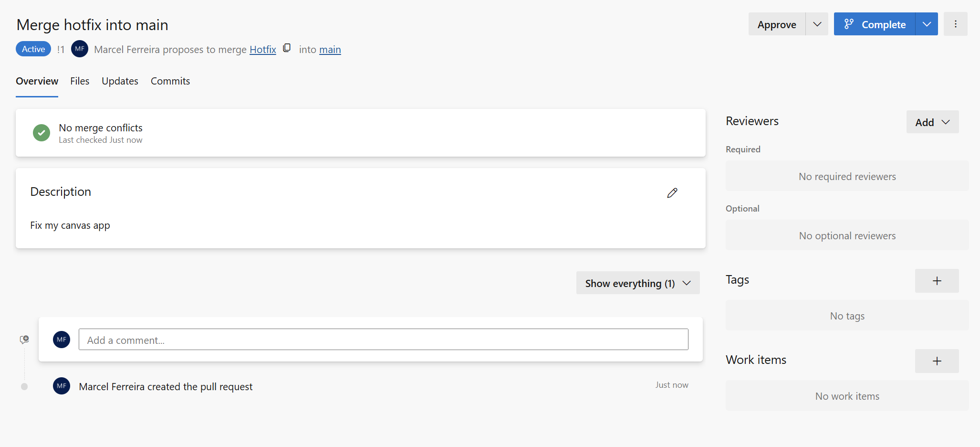Image resolution: width=980 pixels, height=447 pixels.
Task: Open the main branch link
Action: (330, 49)
